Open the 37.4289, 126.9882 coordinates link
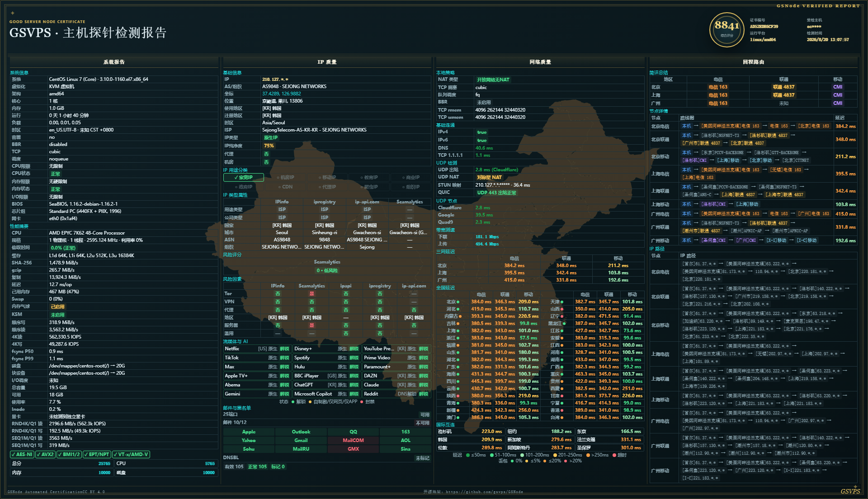The image size is (868, 499). tap(282, 94)
